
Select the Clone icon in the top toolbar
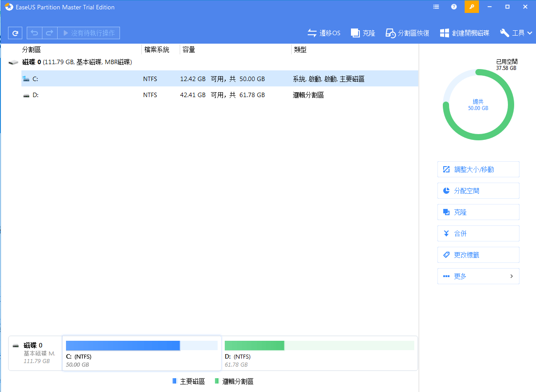[x=363, y=33]
